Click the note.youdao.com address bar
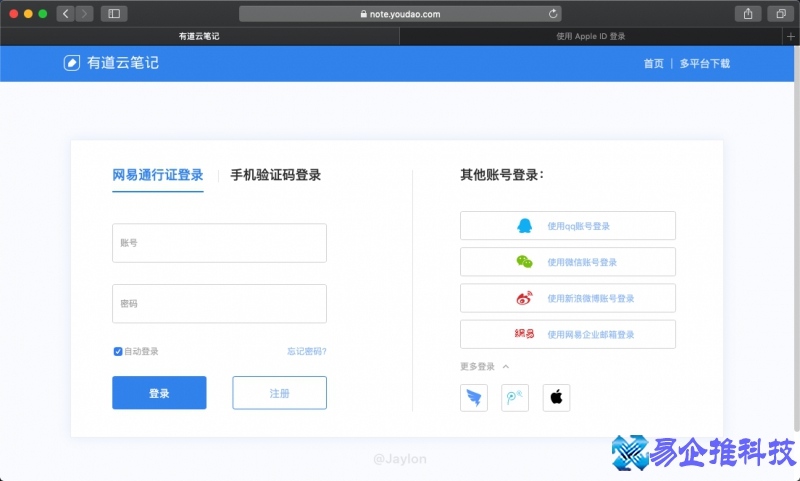Image resolution: width=800 pixels, height=481 pixels. (x=400, y=14)
